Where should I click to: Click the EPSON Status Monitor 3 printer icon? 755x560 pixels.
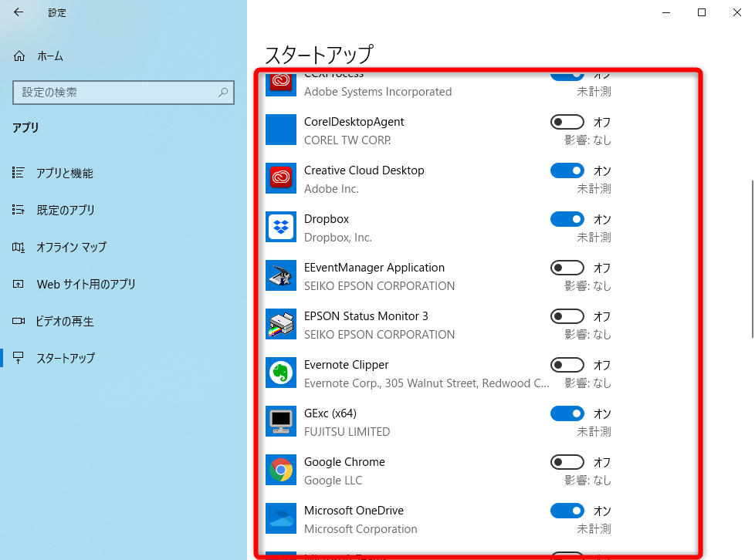280,324
